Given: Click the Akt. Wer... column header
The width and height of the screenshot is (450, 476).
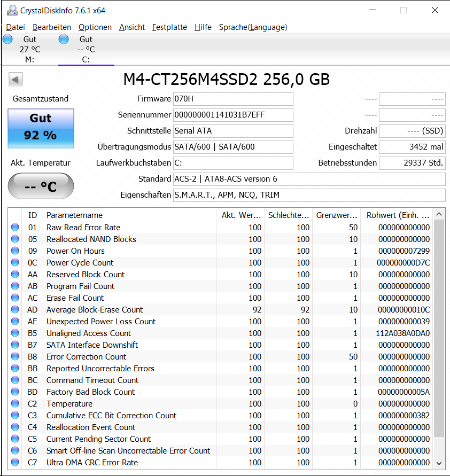Looking at the screenshot, I should [240, 215].
